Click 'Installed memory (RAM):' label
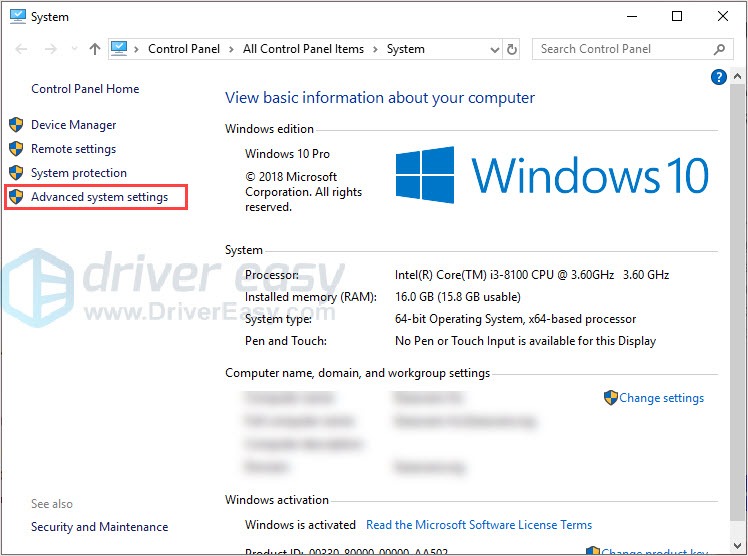Viewport: 748px width, 556px height. (x=311, y=297)
